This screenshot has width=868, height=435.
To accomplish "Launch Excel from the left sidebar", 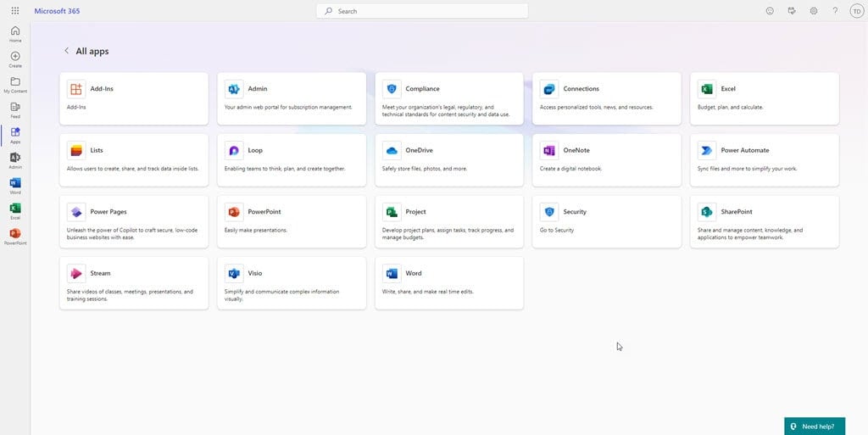I will 15,211.
